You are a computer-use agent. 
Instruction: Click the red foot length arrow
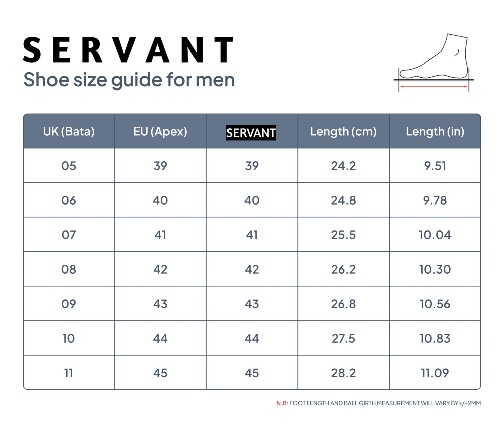434,86
